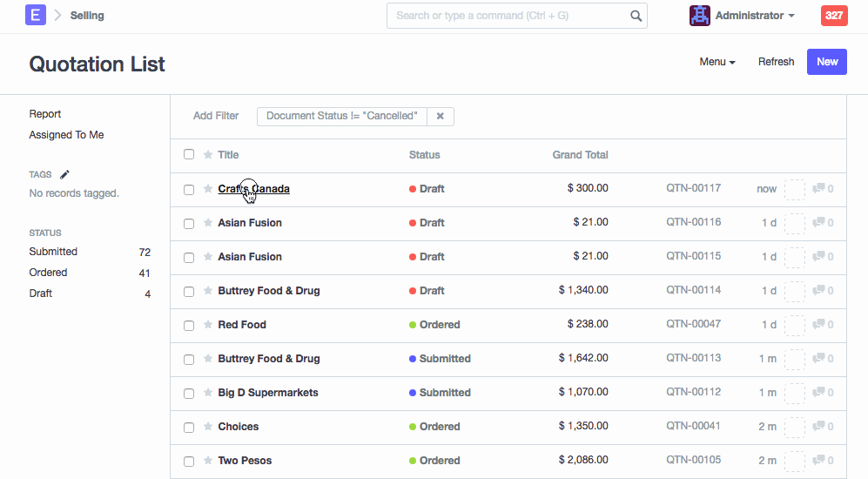Select the Two Pesos row checkbox

coord(189,461)
